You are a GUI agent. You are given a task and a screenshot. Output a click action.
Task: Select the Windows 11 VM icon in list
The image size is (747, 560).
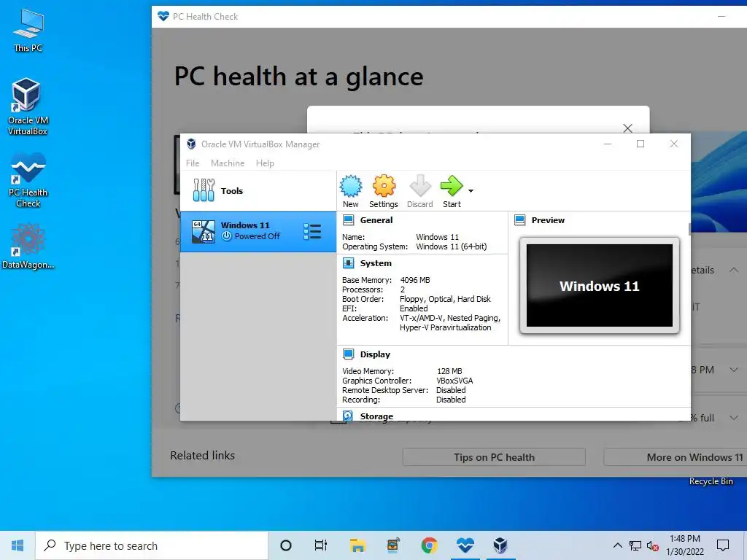click(x=204, y=232)
